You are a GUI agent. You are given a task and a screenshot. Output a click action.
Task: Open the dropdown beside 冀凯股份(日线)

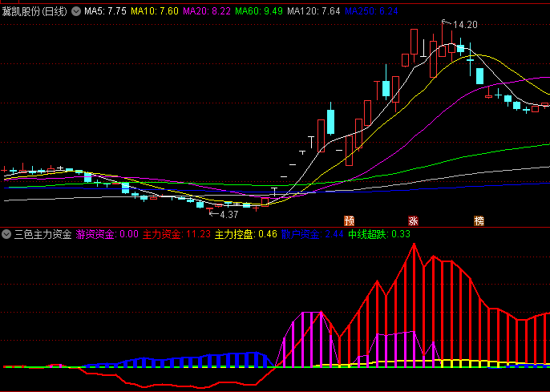(76, 11)
